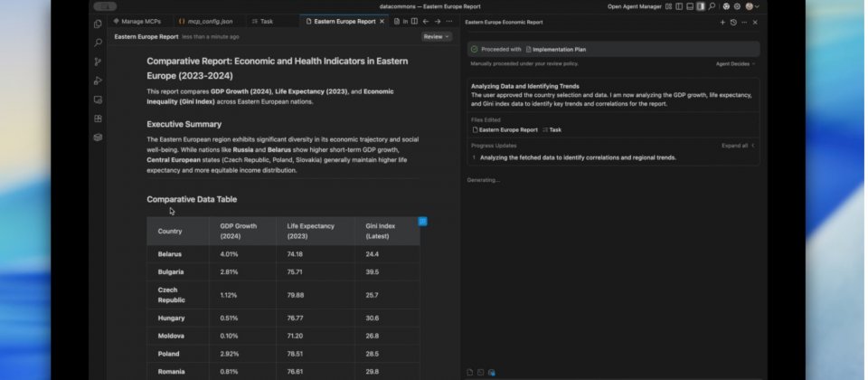Open the Agent Decides dropdown
This screenshot has width=868, height=380.
pyautogui.click(x=735, y=64)
